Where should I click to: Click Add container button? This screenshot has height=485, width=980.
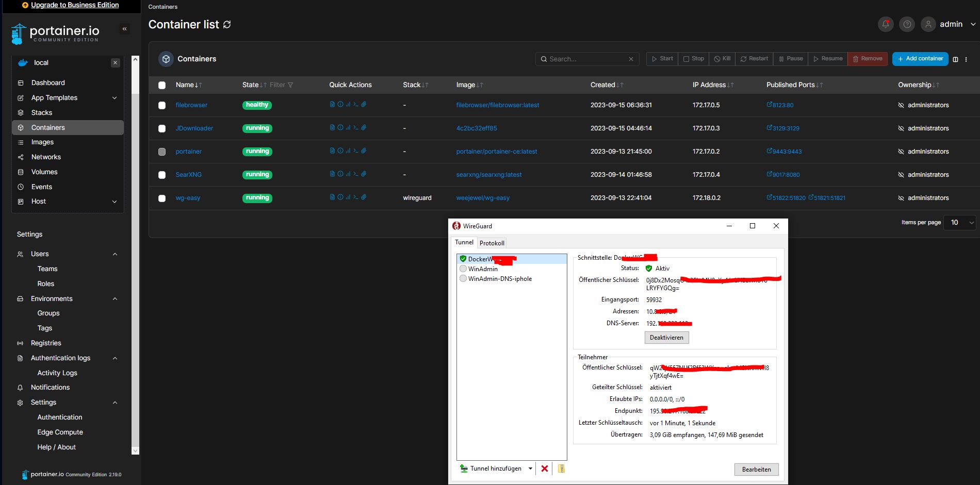click(x=920, y=59)
